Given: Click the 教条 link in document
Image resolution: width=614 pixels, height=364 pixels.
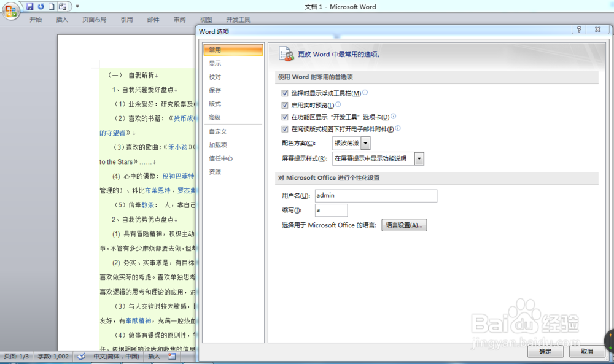Looking at the screenshot, I should (x=148, y=205).
